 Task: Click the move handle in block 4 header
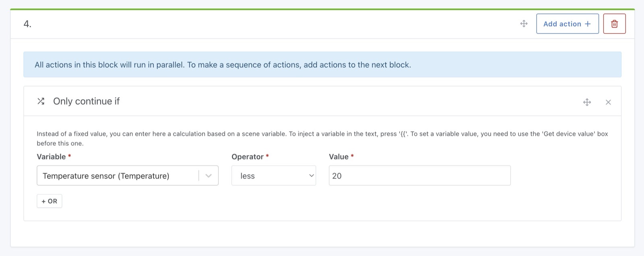(x=524, y=24)
